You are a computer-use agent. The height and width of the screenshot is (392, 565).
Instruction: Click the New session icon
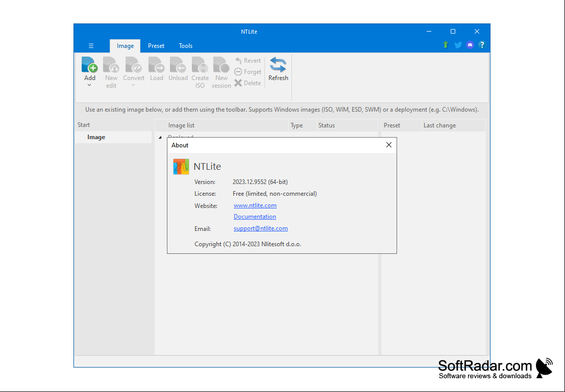221,65
